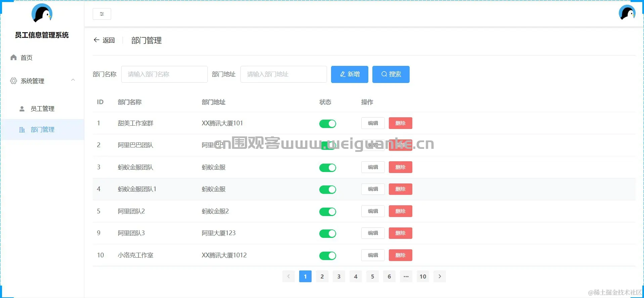Focus the 部门名称 input field
The height and width of the screenshot is (298, 644).
pos(164,74)
